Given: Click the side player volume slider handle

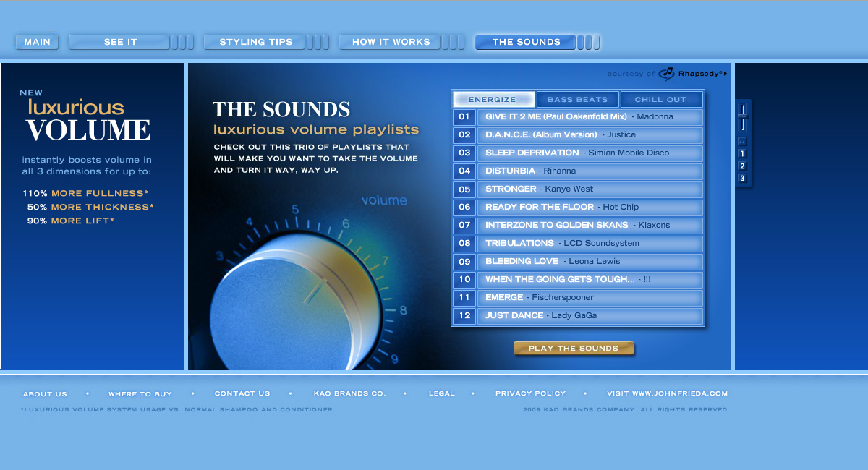Looking at the screenshot, I should click(742, 115).
